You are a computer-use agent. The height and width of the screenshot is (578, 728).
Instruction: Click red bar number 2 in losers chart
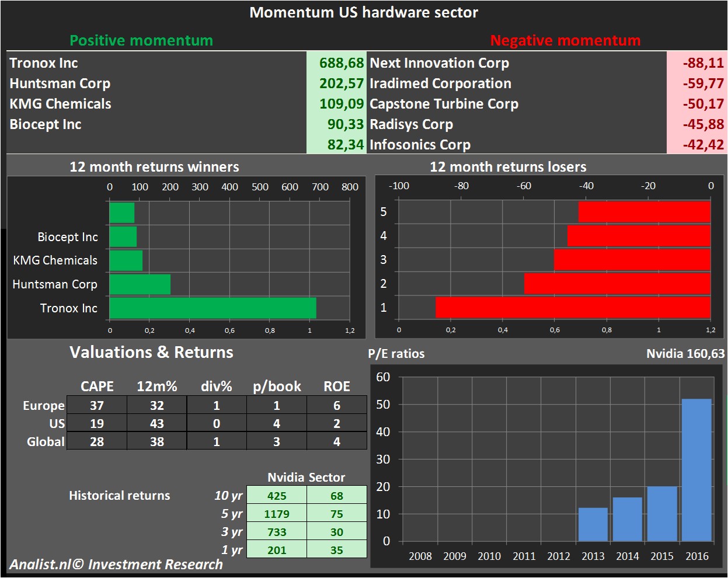[618, 283]
